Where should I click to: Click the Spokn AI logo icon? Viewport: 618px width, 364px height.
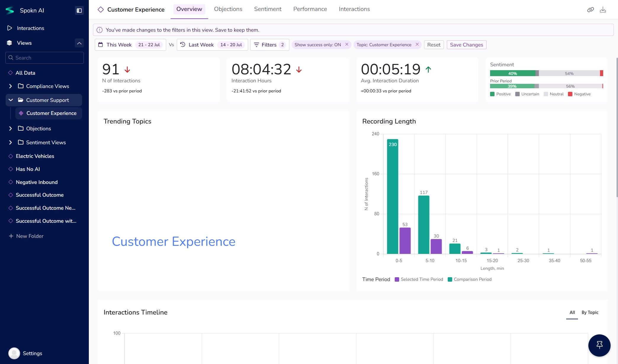tap(10, 10)
